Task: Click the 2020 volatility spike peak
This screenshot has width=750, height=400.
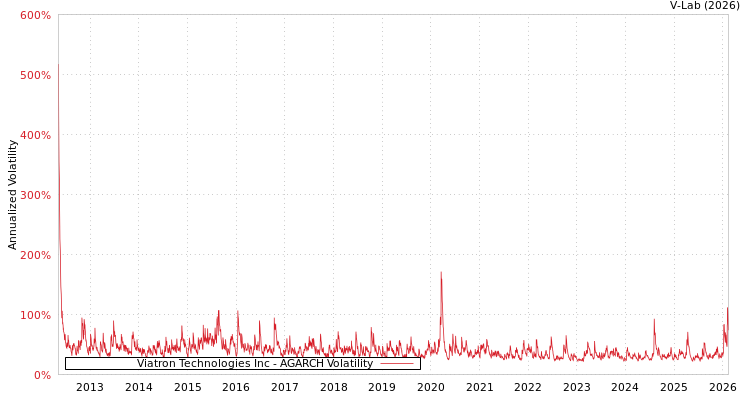Action: pos(441,273)
